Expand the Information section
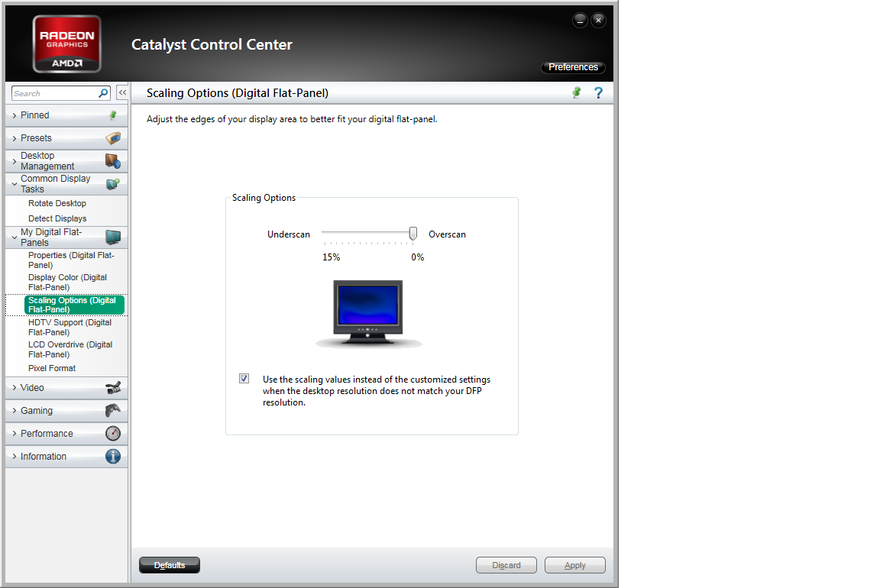The image size is (880, 588). pos(15,456)
